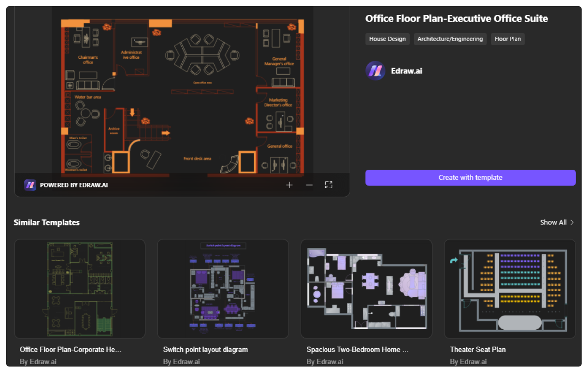Open the Office Floor Plan-Corporate thumbnail
The height and width of the screenshot is (373, 588).
click(79, 289)
